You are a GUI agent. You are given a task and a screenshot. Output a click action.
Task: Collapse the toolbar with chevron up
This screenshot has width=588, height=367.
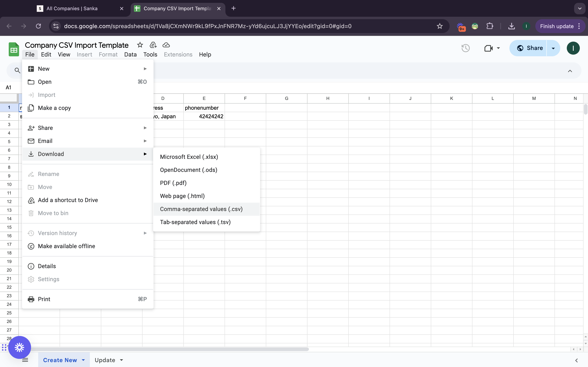pyautogui.click(x=570, y=71)
